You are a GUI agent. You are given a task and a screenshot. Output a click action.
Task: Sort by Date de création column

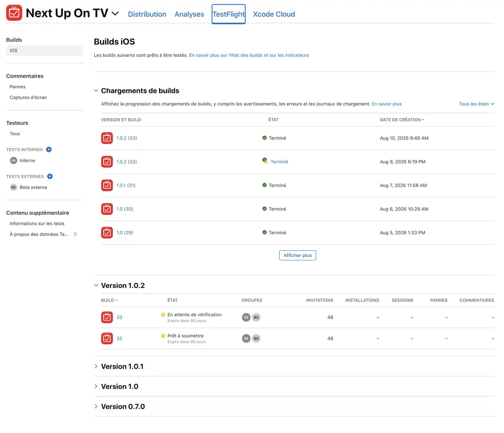point(402,120)
